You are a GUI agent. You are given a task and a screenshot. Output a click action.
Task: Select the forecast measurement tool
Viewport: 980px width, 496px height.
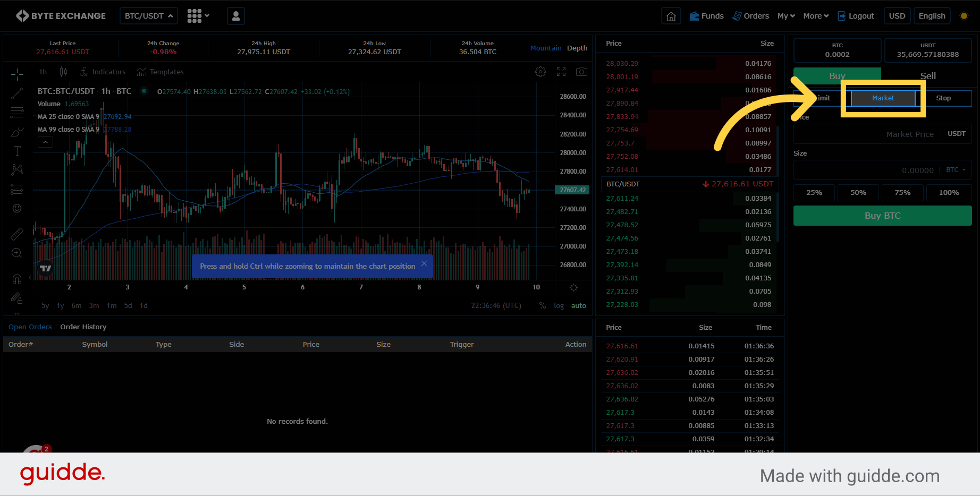click(17, 189)
